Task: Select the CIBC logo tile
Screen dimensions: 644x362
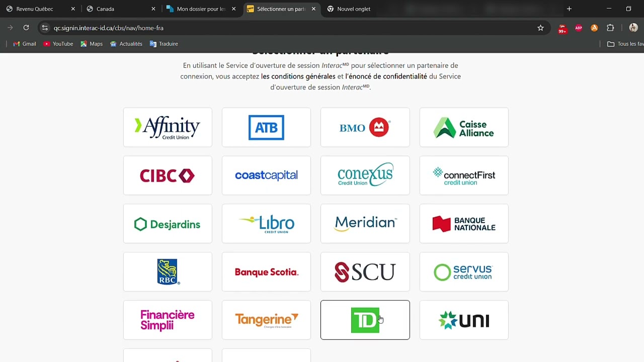Action: (x=168, y=175)
